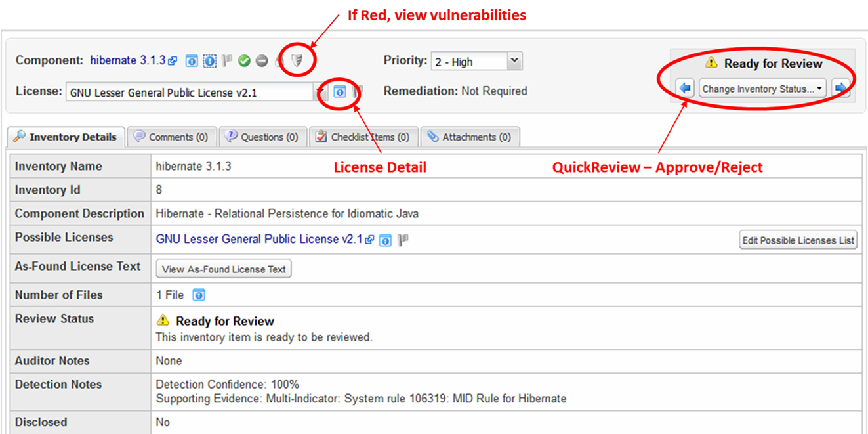Click info icon in Possible Licenses row
This screenshot has width=868, height=434.
[x=386, y=240]
